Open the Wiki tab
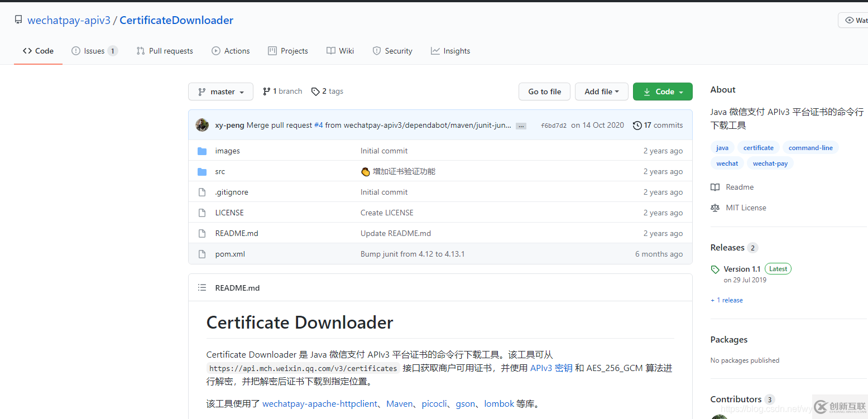Image resolution: width=868 pixels, height=419 pixels. click(341, 51)
